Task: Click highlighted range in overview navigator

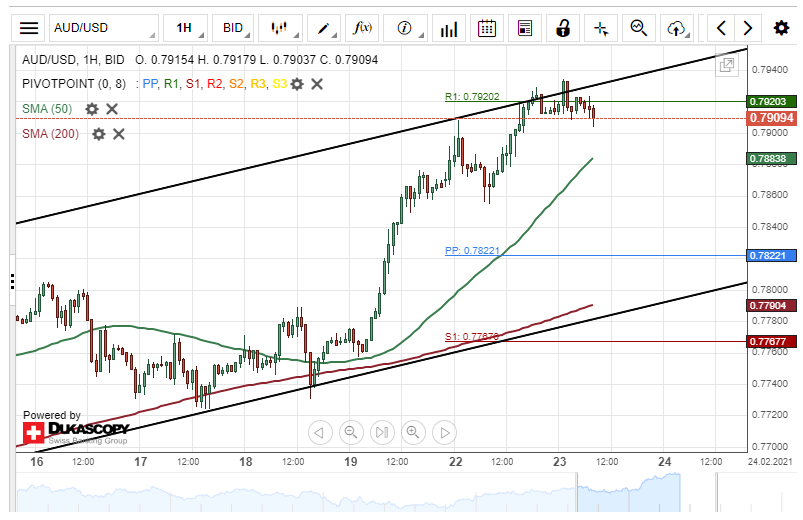Action: (x=629, y=492)
